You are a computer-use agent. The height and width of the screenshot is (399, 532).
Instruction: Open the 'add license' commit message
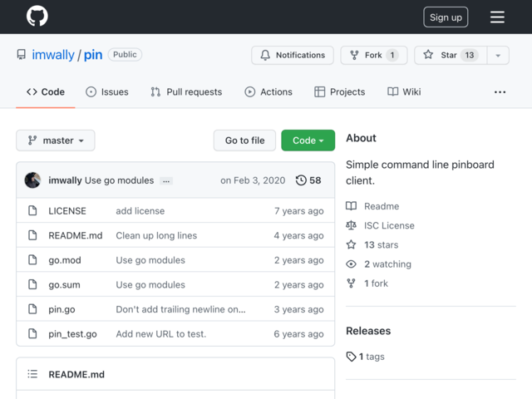click(140, 211)
